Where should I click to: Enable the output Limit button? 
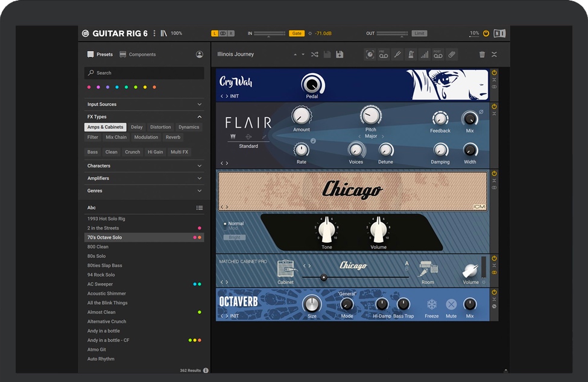pyautogui.click(x=419, y=34)
